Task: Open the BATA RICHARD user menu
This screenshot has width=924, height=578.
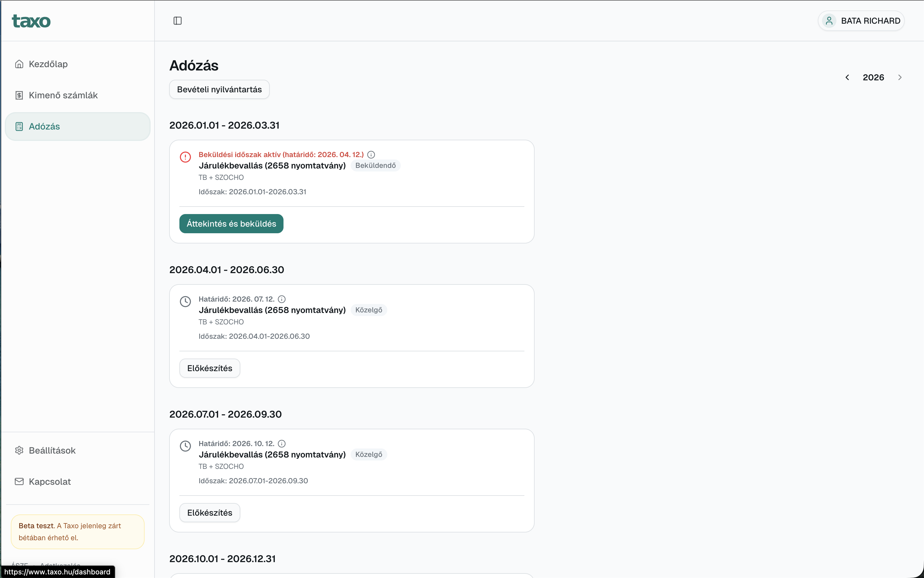Action: pos(861,21)
